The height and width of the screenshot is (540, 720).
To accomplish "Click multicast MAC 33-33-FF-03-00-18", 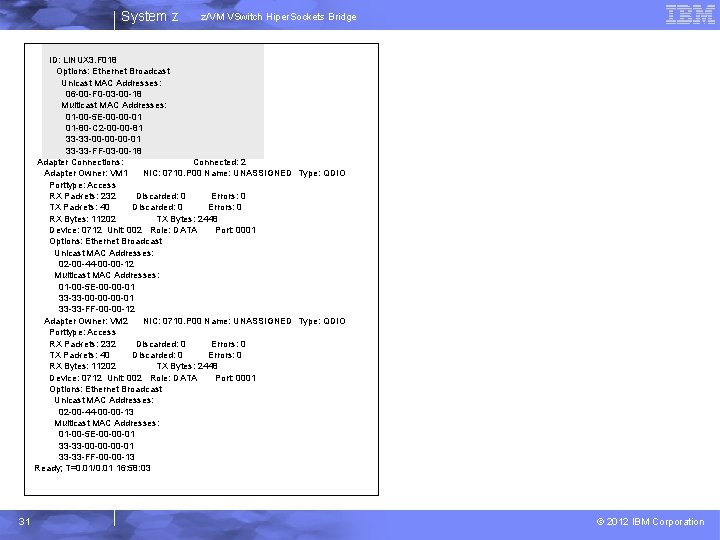I will (103, 151).
